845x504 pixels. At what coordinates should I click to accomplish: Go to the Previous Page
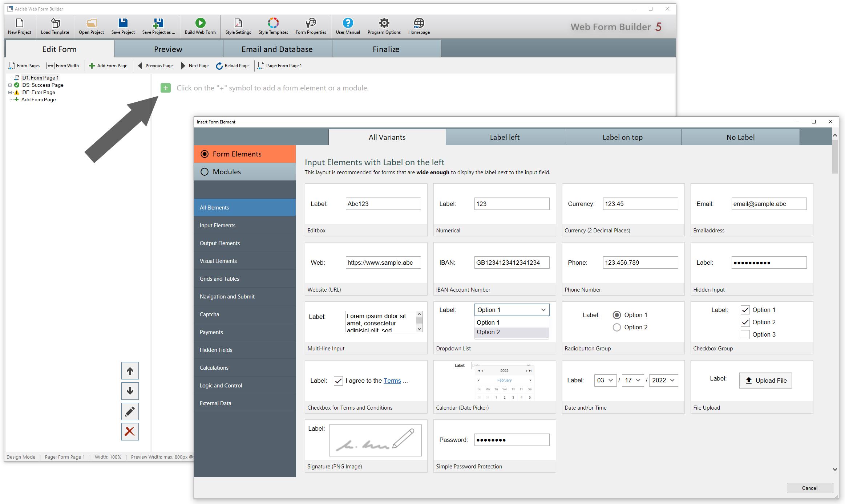pyautogui.click(x=155, y=66)
